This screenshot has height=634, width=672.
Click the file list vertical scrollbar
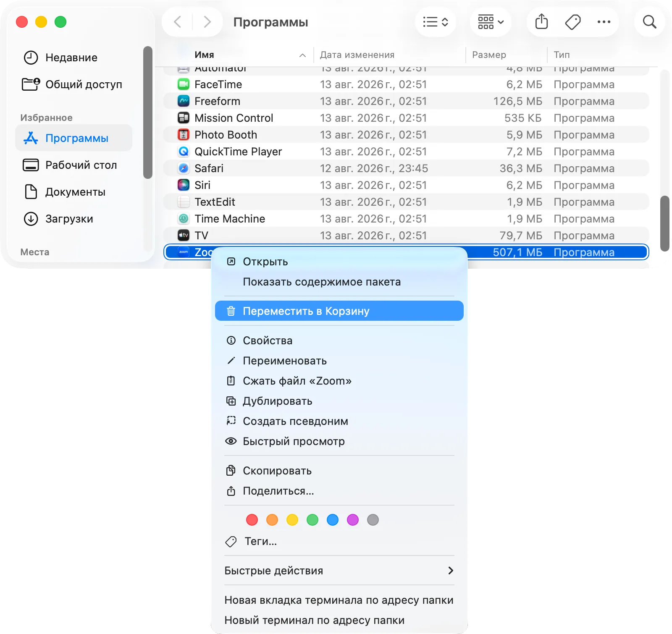point(664,223)
